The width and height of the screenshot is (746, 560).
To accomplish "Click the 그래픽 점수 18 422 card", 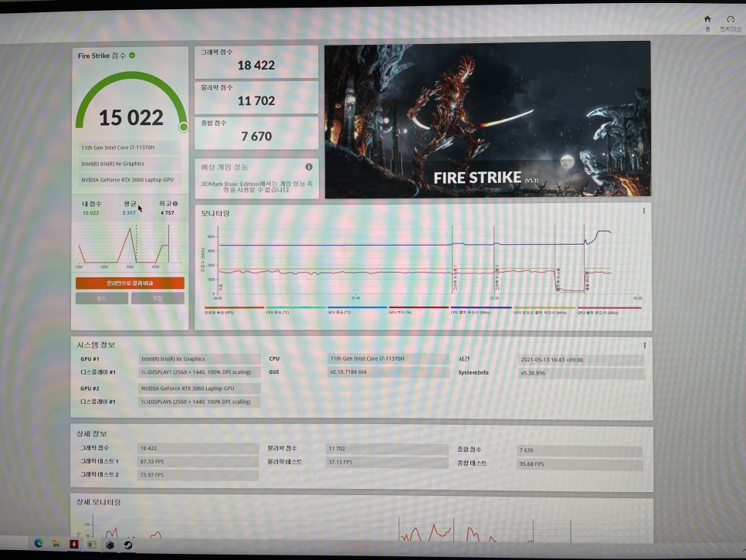I will coord(256,62).
